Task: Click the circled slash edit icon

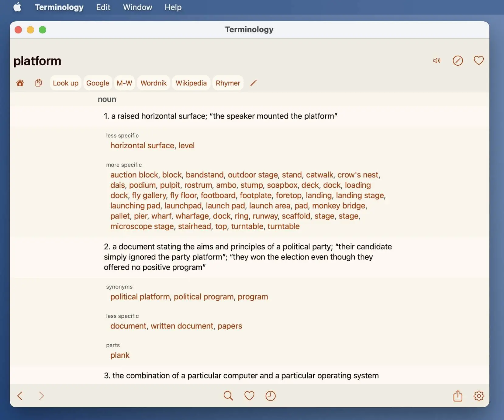Action: [x=458, y=60]
